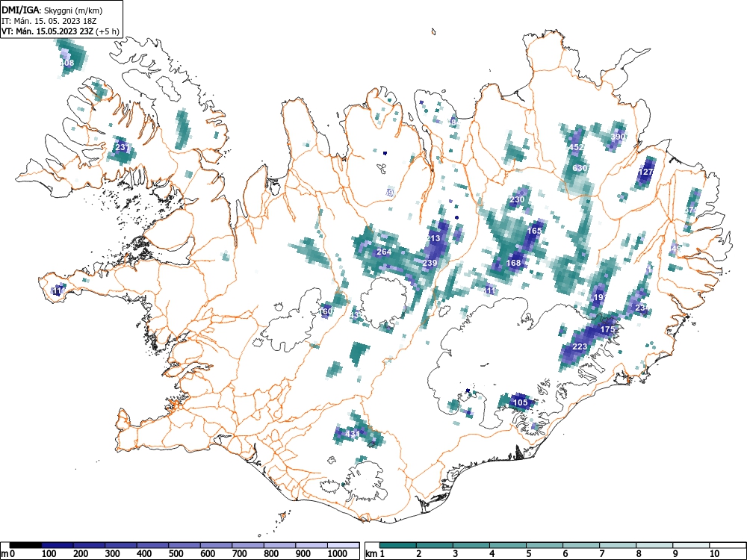747x560 pixels.
Task: Pick the dark teal 1–2 km legend swatch
Action: click(398, 545)
